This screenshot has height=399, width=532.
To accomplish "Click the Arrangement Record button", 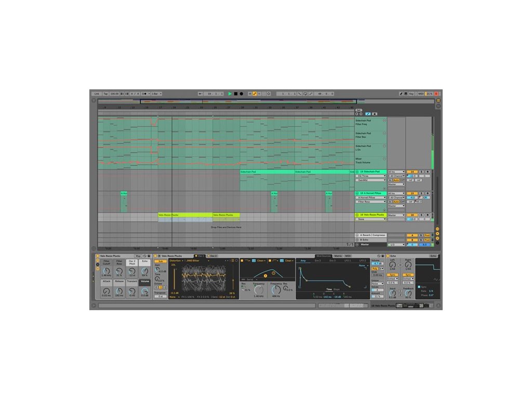I will (242, 94).
